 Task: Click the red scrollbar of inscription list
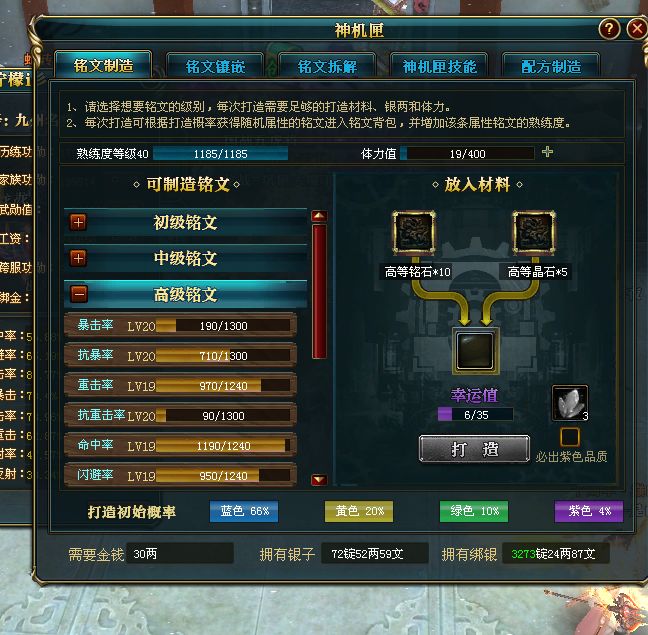[x=319, y=291]
